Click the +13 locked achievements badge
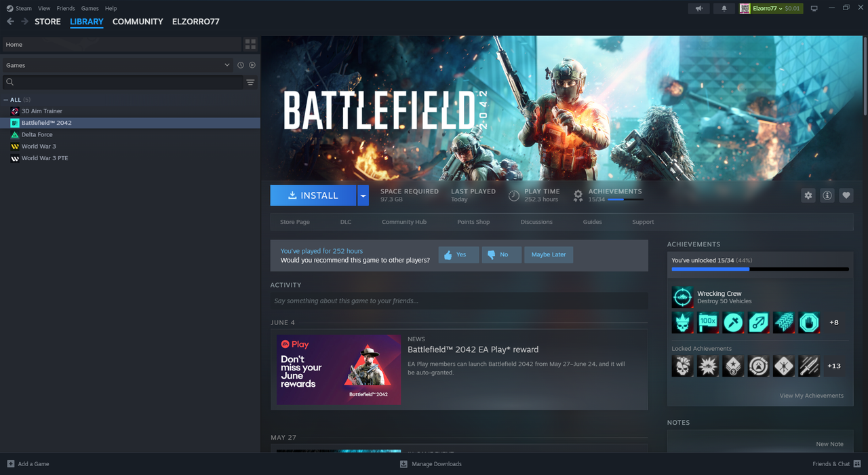Screen dimensions: 868x475 [x=834, y=366]
